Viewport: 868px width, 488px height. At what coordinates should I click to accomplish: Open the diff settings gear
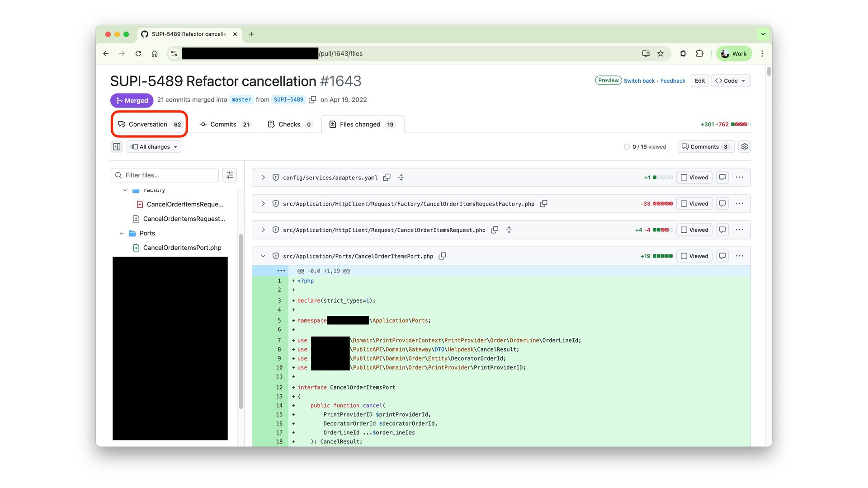tap(745, 147)
